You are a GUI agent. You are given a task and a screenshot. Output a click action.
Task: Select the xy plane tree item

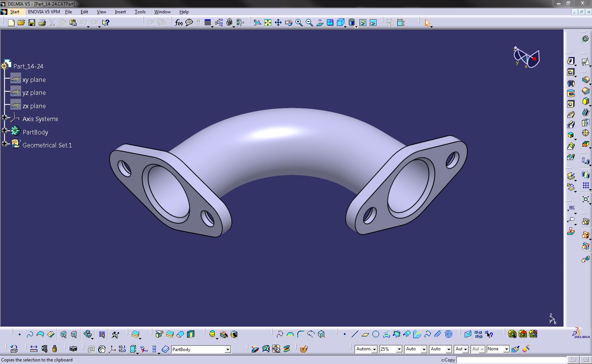34,80
